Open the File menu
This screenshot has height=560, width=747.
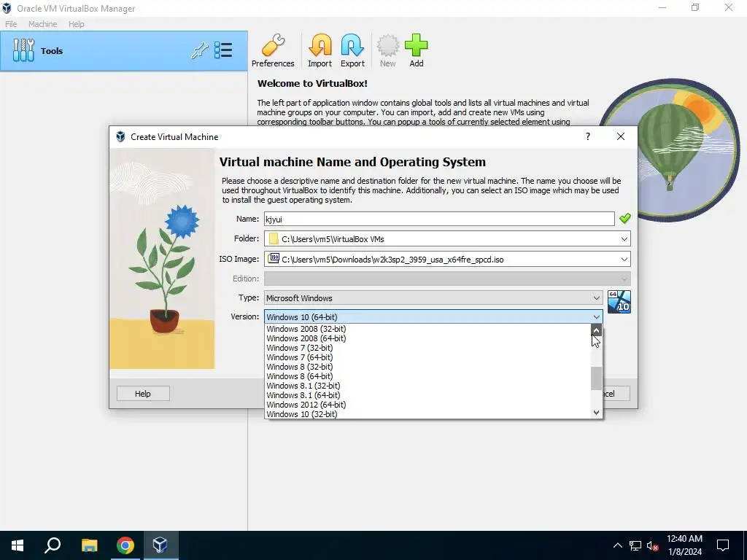pos(11,24)
